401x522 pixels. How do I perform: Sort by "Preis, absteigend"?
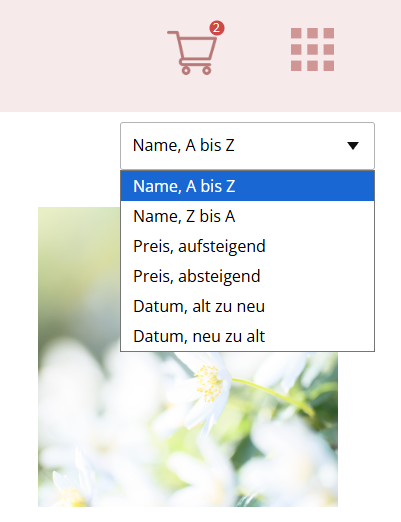[x=247, y=276]
